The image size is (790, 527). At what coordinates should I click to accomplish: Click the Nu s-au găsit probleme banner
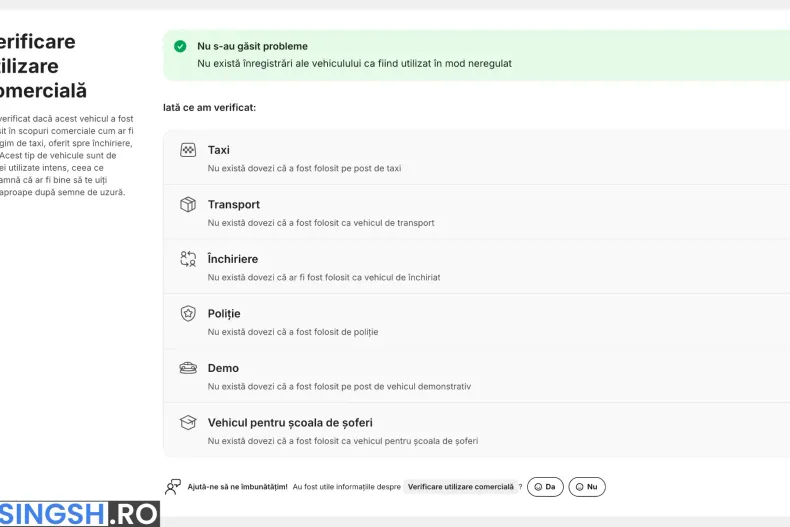477,55
